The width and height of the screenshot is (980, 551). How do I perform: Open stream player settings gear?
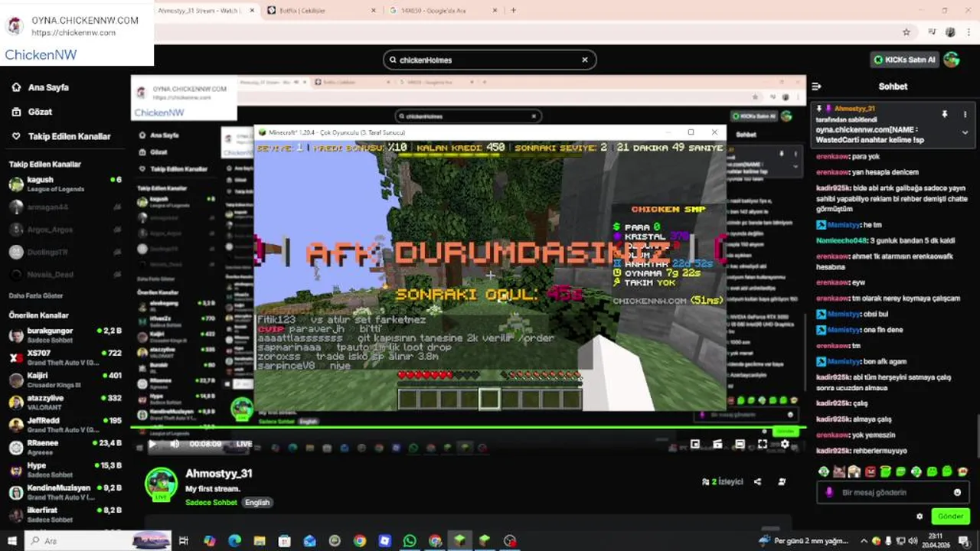(x=785, y=444)
